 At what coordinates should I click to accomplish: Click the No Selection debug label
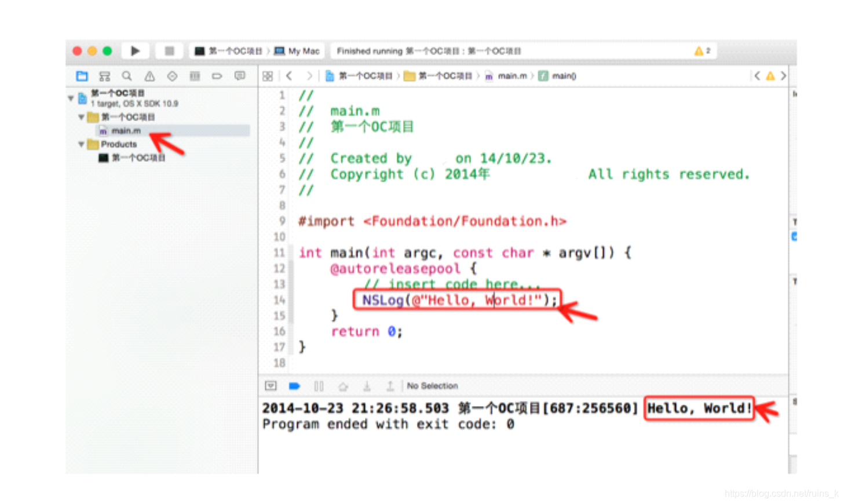[x=432, y=386]
